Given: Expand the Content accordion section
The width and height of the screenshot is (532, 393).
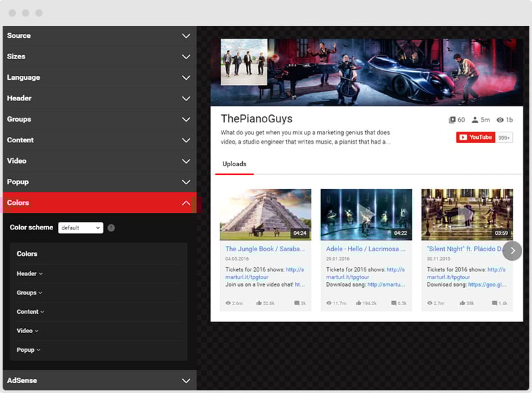Looking at the screenshot, I should (99, 140).
